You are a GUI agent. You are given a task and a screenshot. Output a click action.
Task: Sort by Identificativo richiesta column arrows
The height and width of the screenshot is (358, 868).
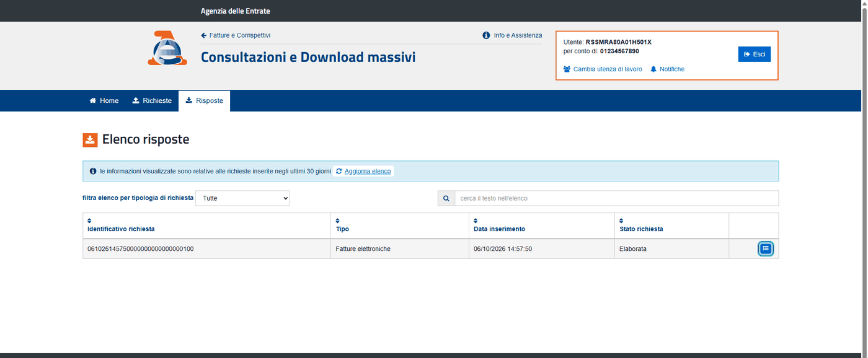tap(89, 220)
